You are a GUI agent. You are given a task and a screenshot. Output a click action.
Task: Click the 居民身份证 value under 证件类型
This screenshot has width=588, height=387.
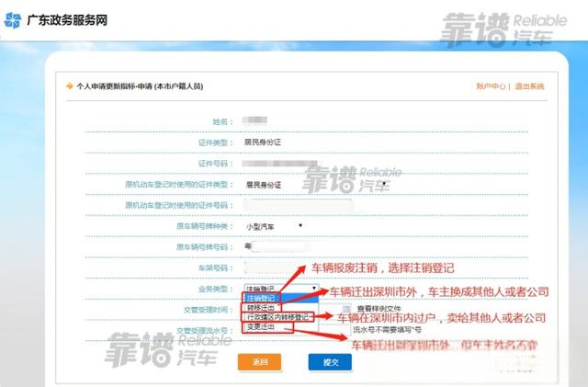263,142
